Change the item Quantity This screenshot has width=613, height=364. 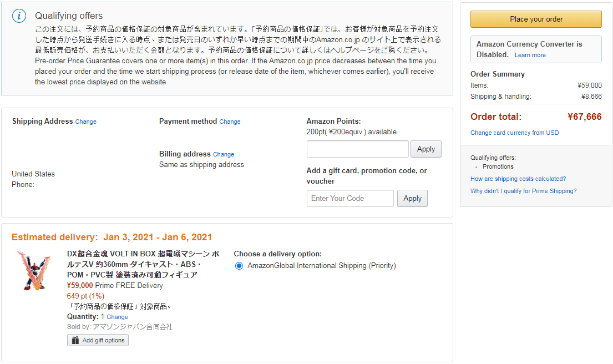point(117,317)
